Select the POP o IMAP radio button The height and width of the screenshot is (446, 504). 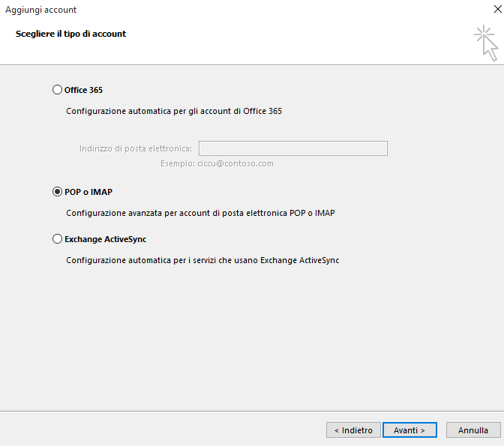(x=57, y=192)
